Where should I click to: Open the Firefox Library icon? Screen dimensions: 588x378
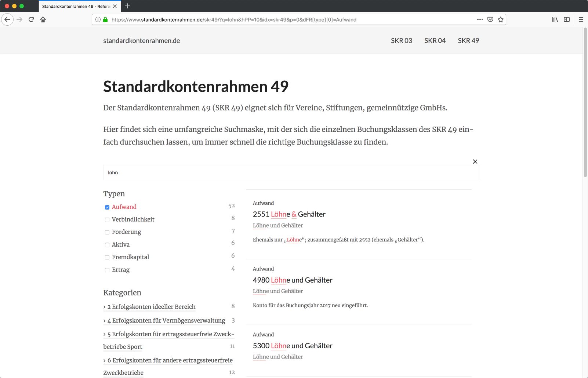pos(555,19)
